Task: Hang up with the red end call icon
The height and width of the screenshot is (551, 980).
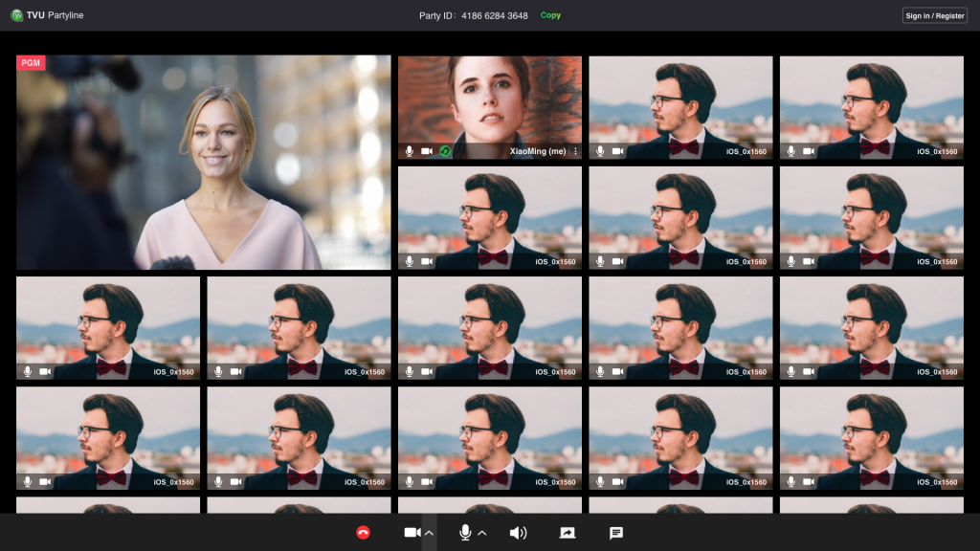Action: 363,533
